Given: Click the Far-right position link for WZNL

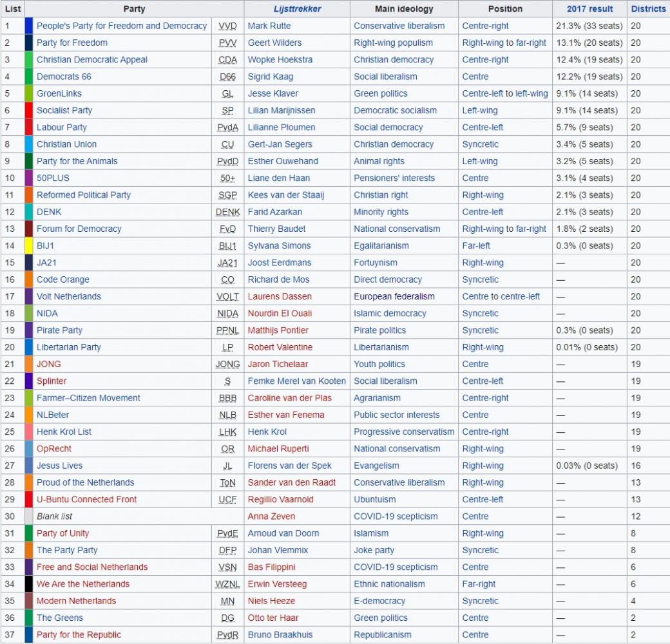Looking at the screenshot, I should tap(479, 584).
